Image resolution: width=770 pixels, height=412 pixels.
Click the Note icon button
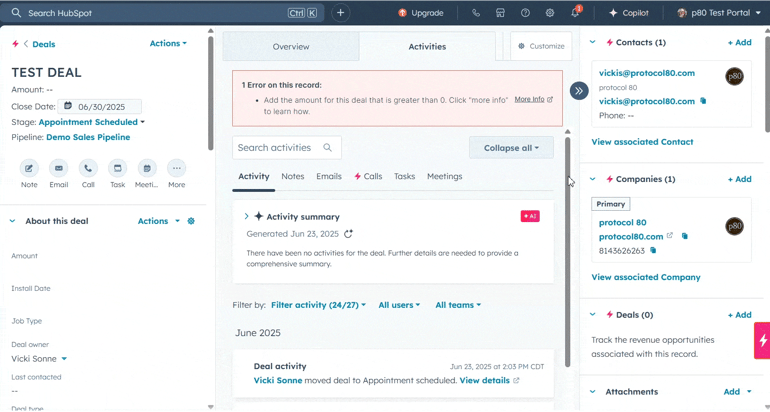29,169
